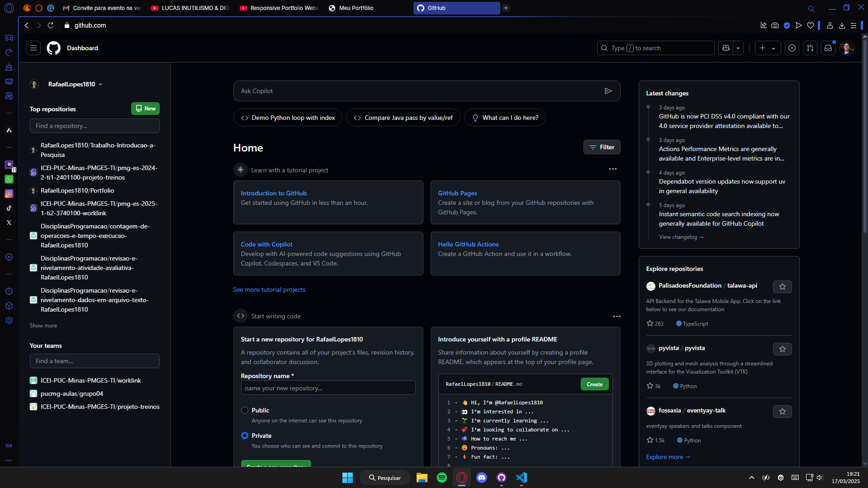
Task: Click the GitHub Octocat logo
Action: coord(53,48)
